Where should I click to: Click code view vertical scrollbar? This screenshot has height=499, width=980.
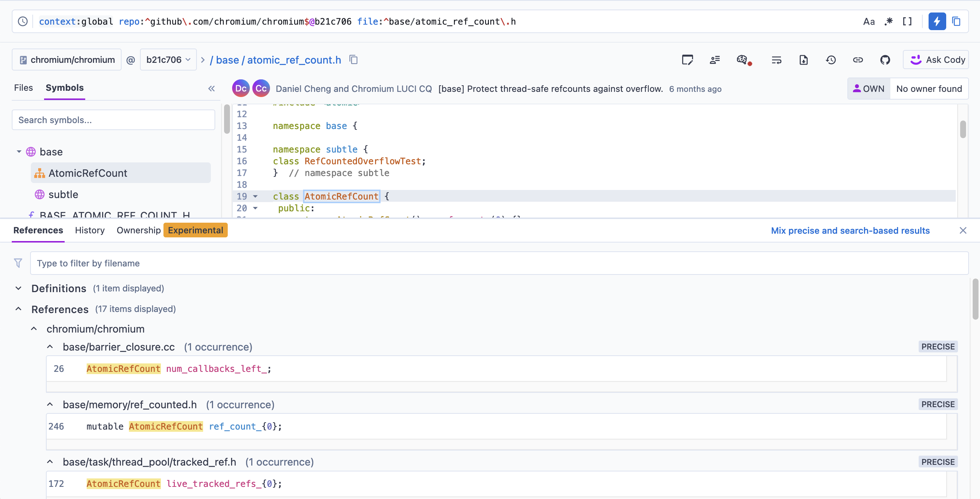click(x=963, y=129)
